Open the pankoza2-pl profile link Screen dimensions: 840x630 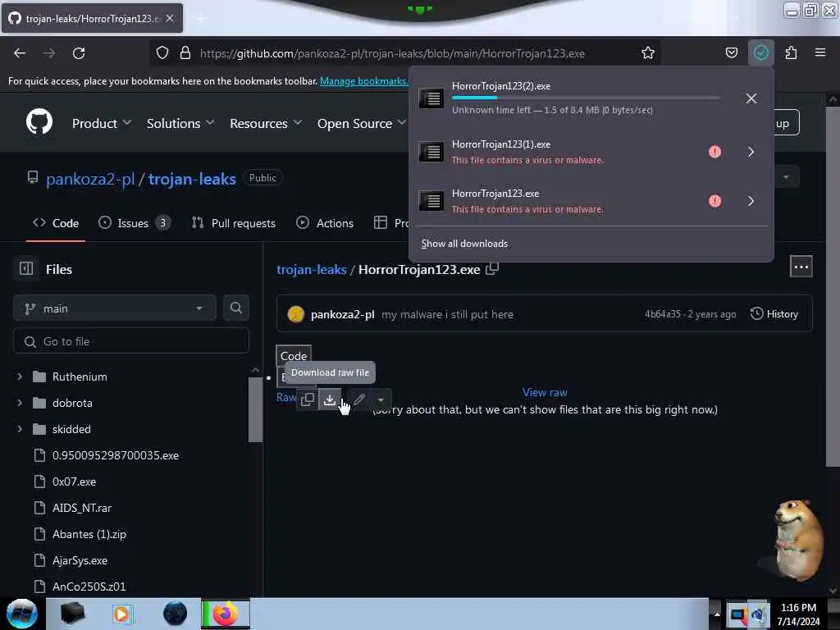click(90, 179)
